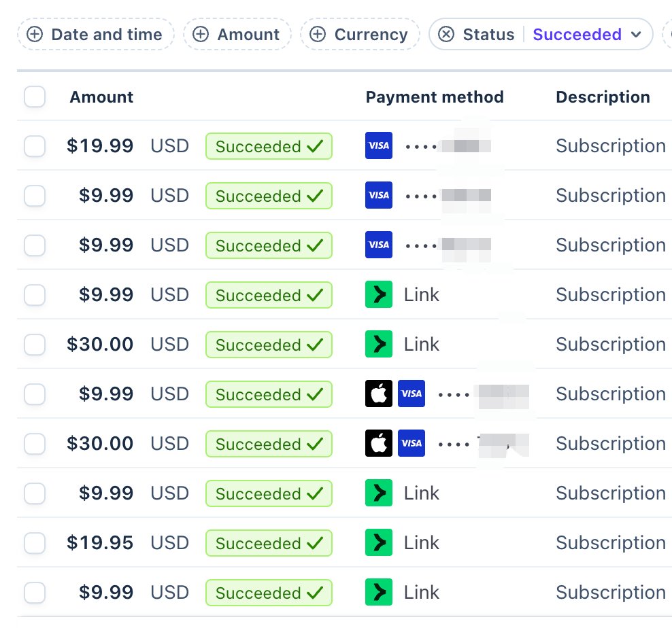Click the Link icon on the first $30.00 payment

[378, 344]
